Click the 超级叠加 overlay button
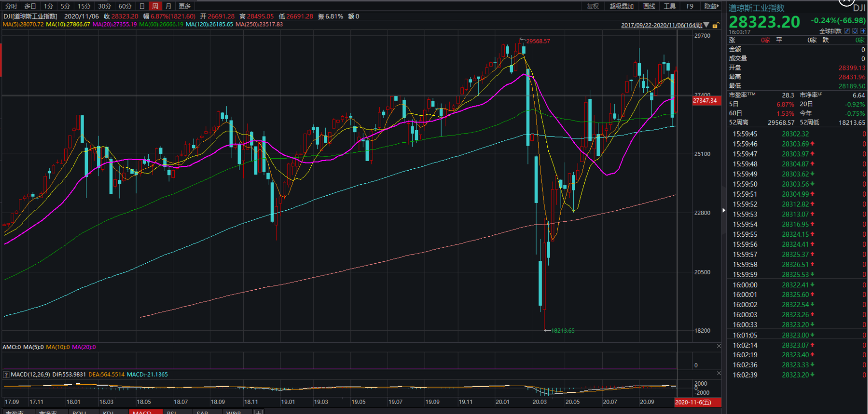This screenshot has height=414, width=868. (621, 6)
